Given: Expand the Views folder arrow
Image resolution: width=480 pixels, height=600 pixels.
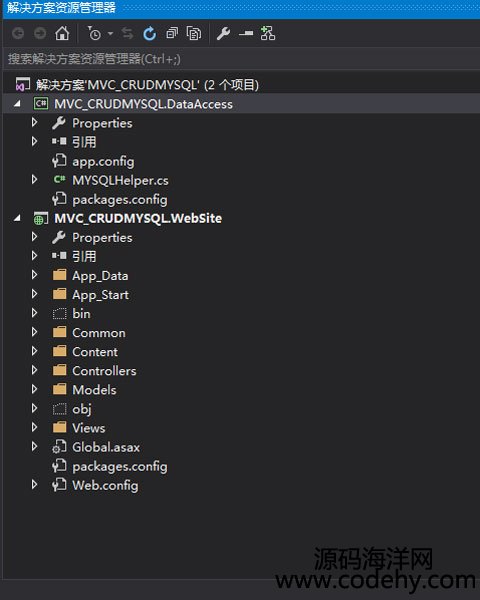Looking at the screenshot, I should (x=34, y=427).
